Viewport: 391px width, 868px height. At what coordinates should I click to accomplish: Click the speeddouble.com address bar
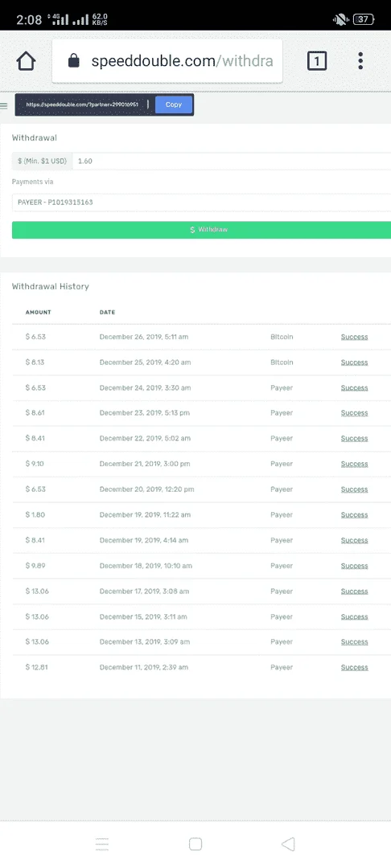[x=167, y=61]
